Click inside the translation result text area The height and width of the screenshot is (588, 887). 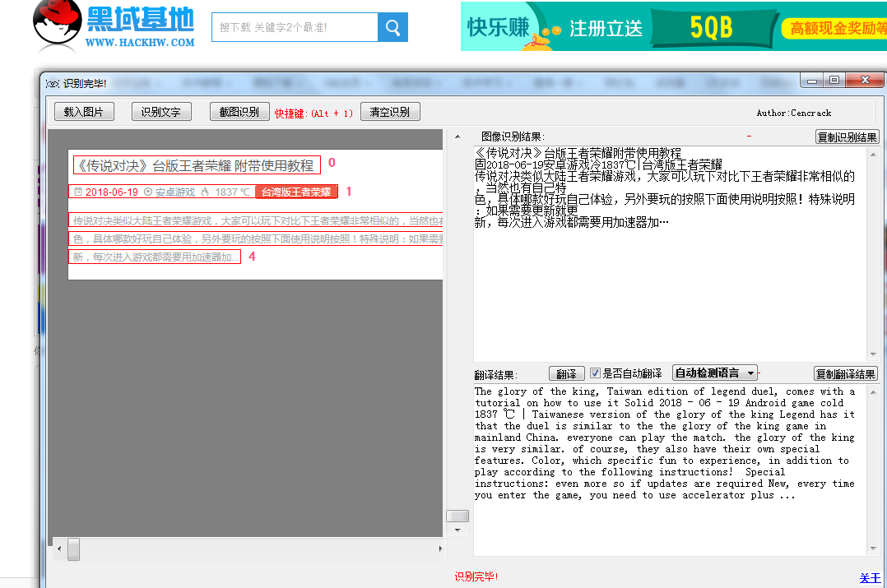(670, 470)
